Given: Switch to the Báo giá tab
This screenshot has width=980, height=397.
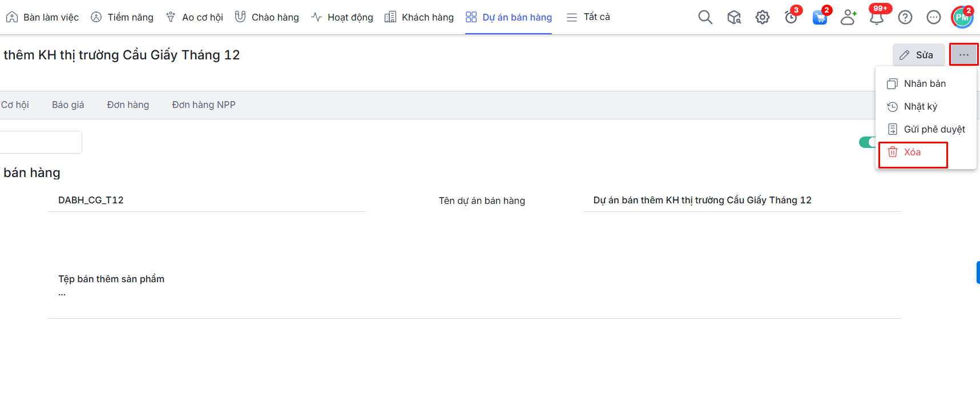Looking at the screenshot, I should coord(68,105).
